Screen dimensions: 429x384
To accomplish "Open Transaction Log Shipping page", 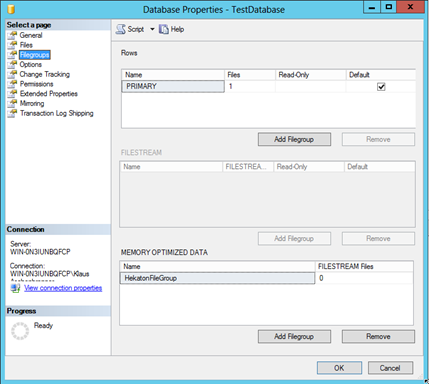I will (57, 113).
